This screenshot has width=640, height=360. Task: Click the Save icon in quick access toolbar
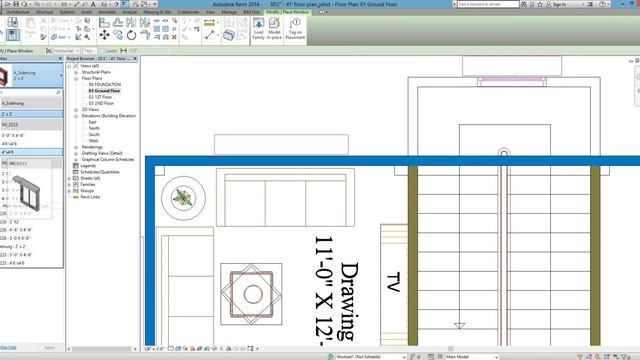(x=16, y=4)
